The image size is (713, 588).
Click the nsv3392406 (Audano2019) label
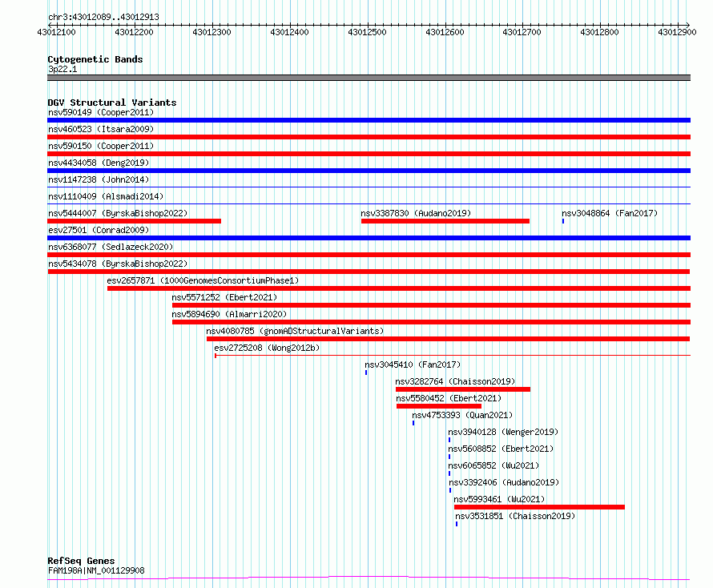[x=504, y=482]
